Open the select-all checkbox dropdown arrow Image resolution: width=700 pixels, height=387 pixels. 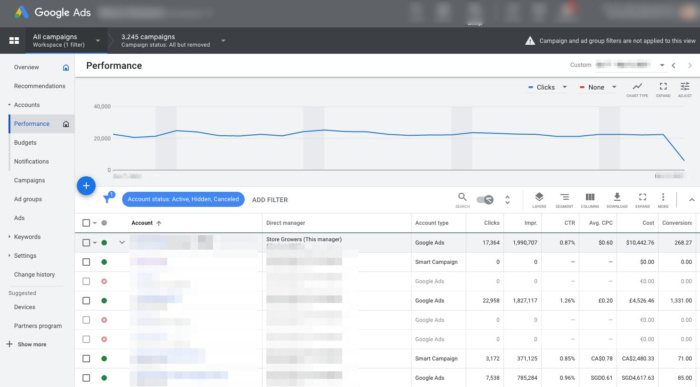point(95,223)
